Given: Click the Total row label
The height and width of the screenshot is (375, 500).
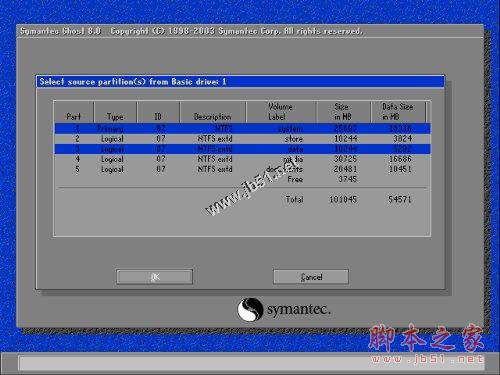Looking at the screenshot, I should [x=294, y=199].
